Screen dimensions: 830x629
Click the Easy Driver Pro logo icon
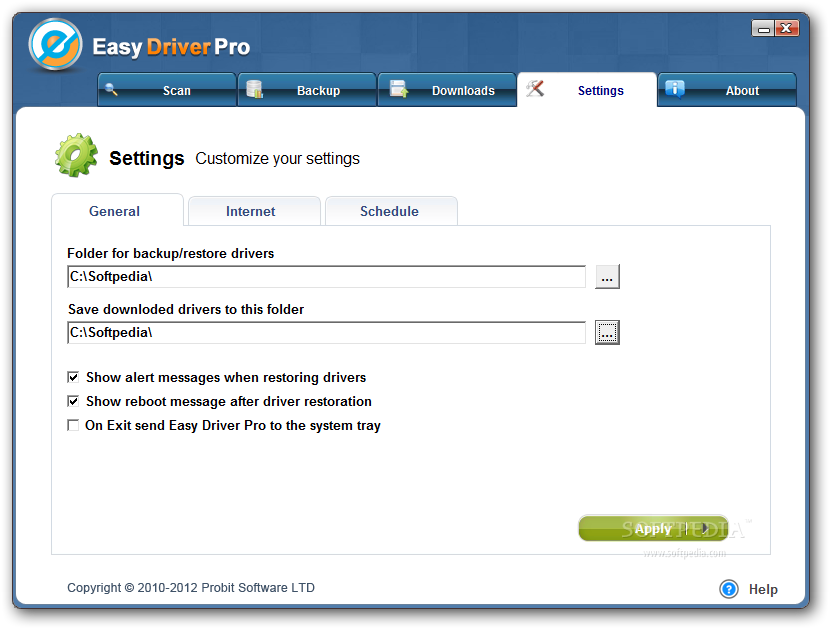pos(56,44)
